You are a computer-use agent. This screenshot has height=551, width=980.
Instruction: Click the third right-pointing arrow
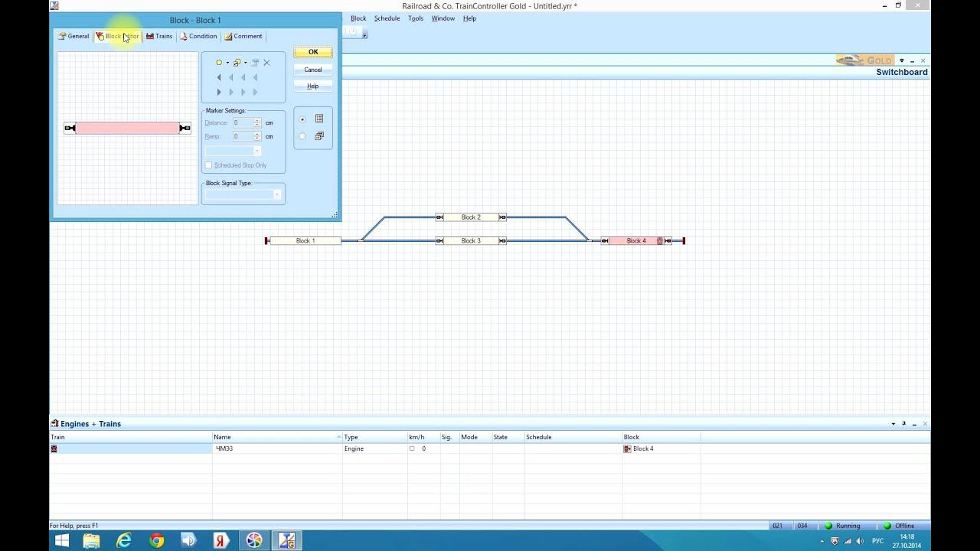[243, 92]
